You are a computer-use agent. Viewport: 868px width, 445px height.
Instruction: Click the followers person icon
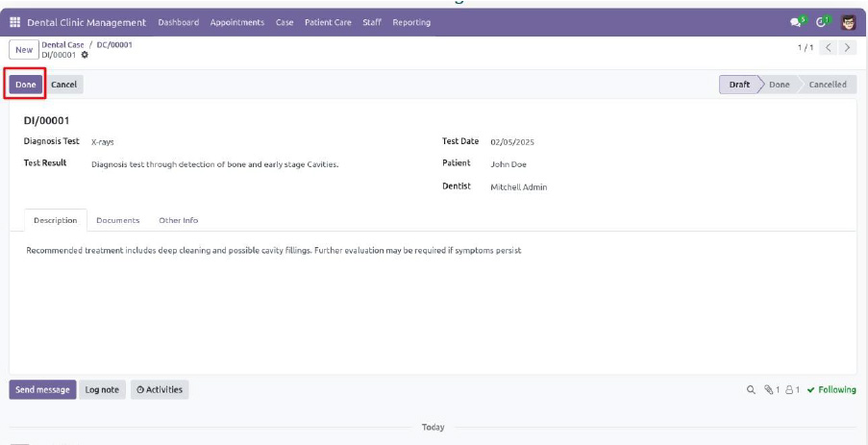coord(790,390)
